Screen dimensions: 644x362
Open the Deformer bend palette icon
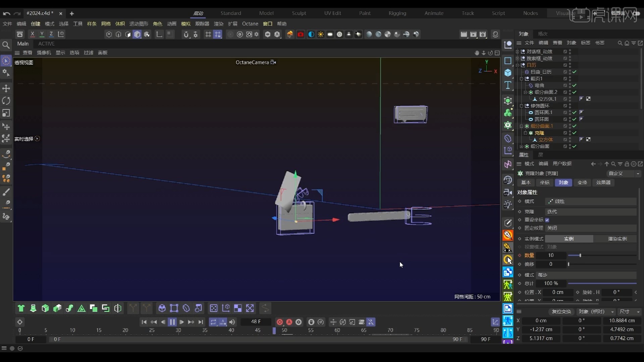[x=508, y=138]
